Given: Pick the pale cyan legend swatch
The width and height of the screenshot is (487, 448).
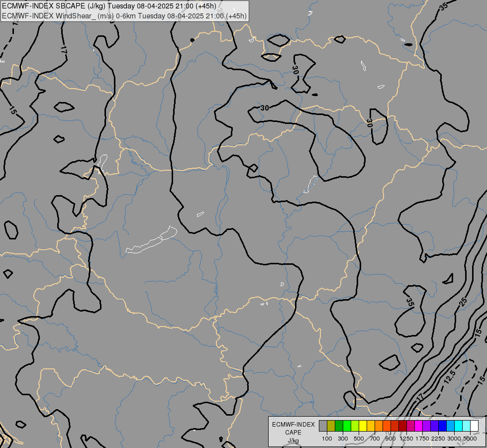Looking at the screenshot, I should [467, 426].
